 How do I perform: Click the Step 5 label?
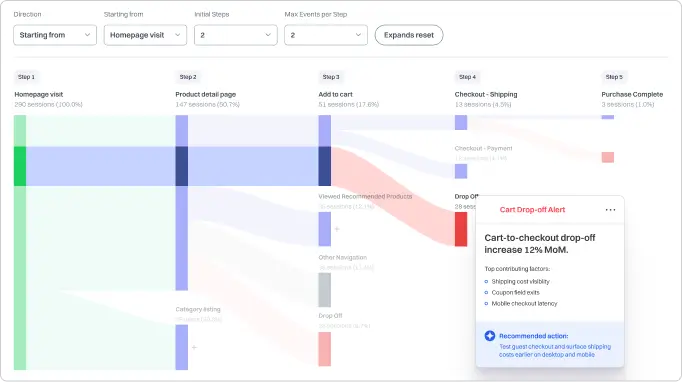(x=614, y=77)
